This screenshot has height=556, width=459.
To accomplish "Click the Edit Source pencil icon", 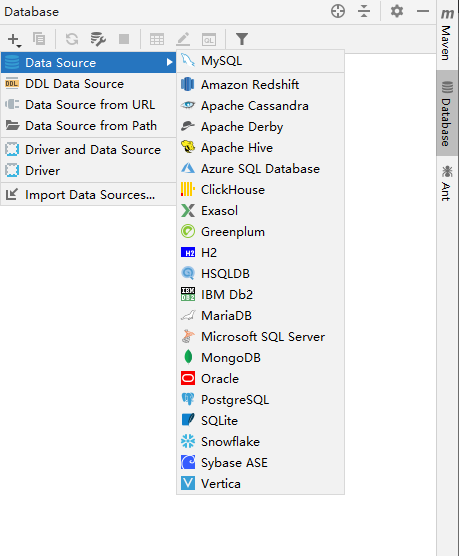I will (183, 39).
